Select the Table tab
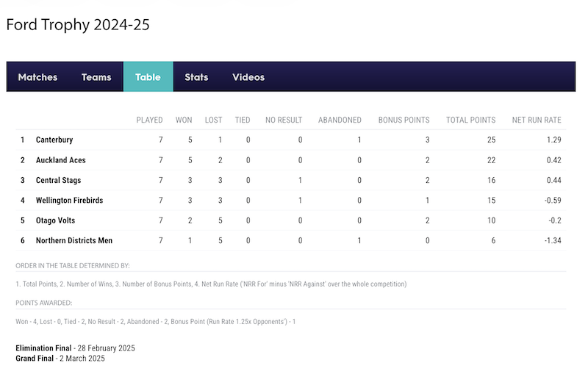Image resolution: width=588 pixels, height=374 pixels. tap(148, 77)
